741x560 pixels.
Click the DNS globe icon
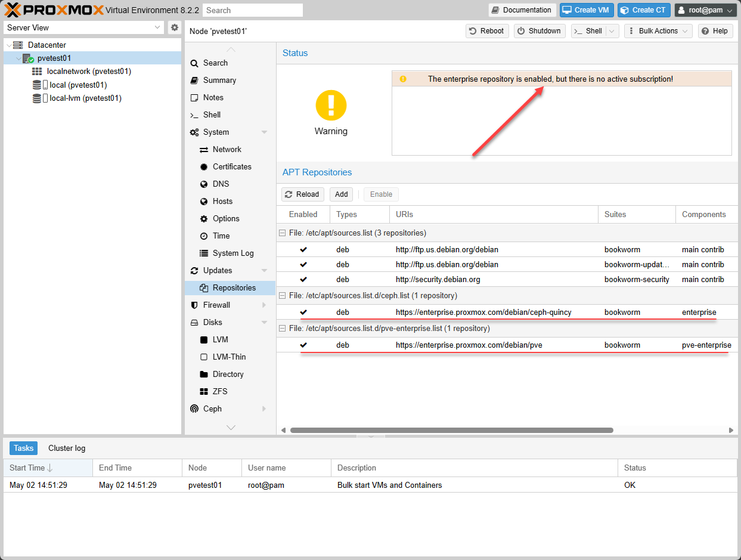point(204,184)
